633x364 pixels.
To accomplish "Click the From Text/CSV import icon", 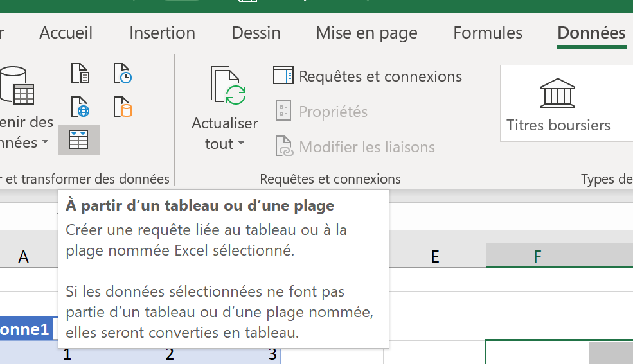I will 80,74.
